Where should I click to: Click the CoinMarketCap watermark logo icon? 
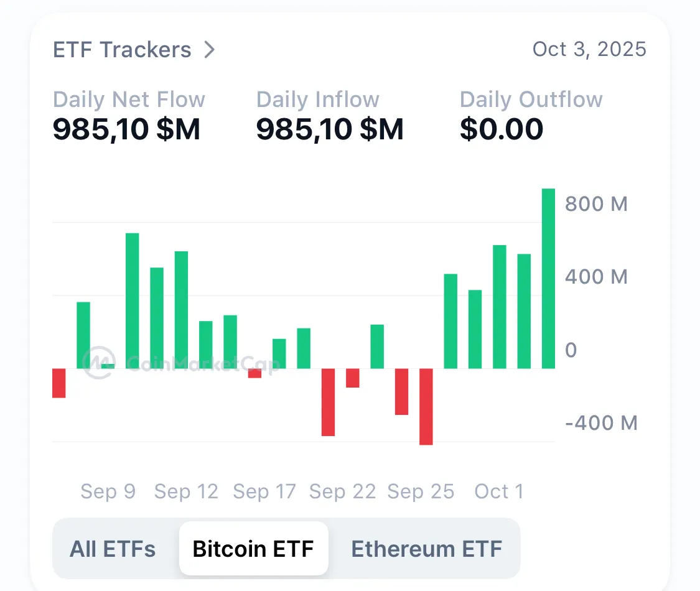point(99,363)
